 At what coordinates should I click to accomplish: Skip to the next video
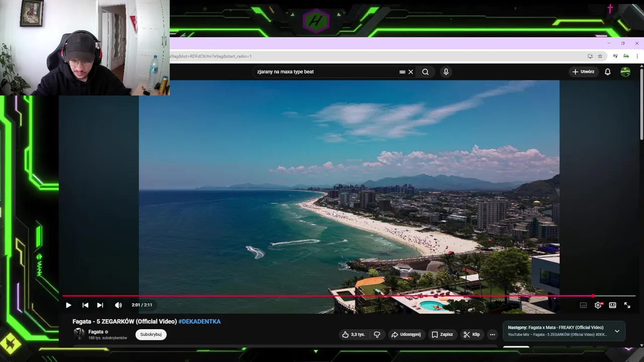tap(100, 305)
